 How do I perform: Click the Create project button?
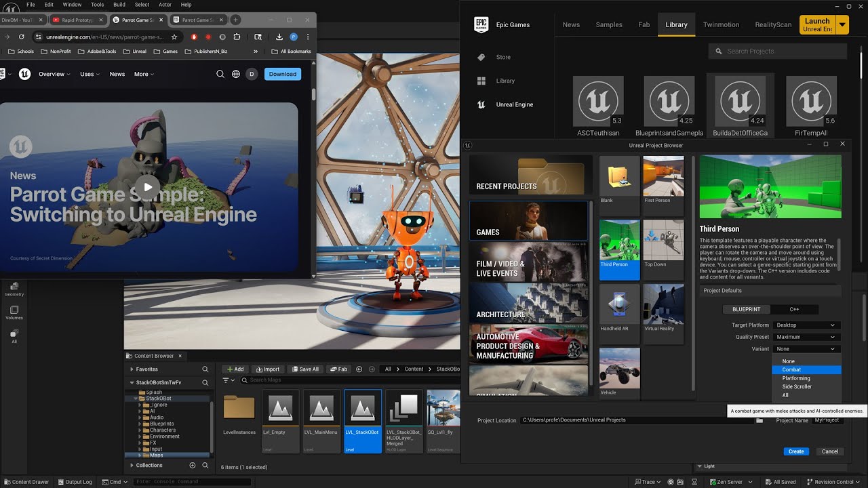pos(796,451)
